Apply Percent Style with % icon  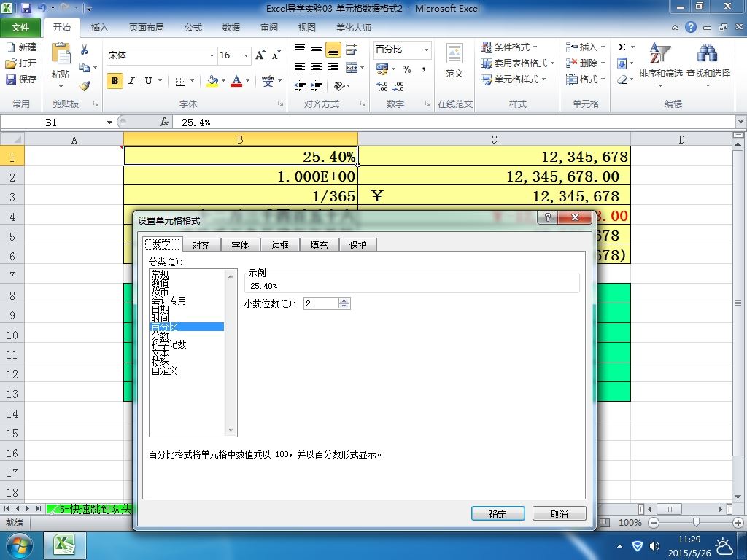[x=406, y=69]
